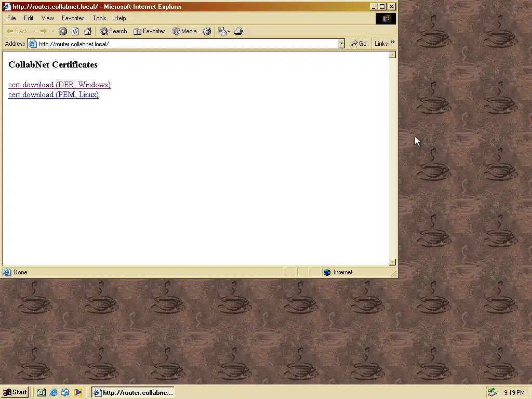
Task: Click system tray network icon
Action: [492, 393]
